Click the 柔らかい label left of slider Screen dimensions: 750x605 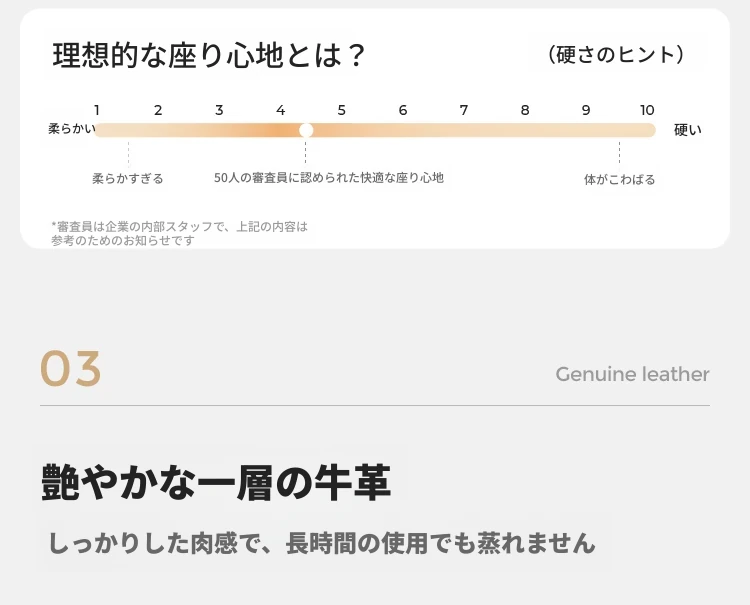pos(72,129)
